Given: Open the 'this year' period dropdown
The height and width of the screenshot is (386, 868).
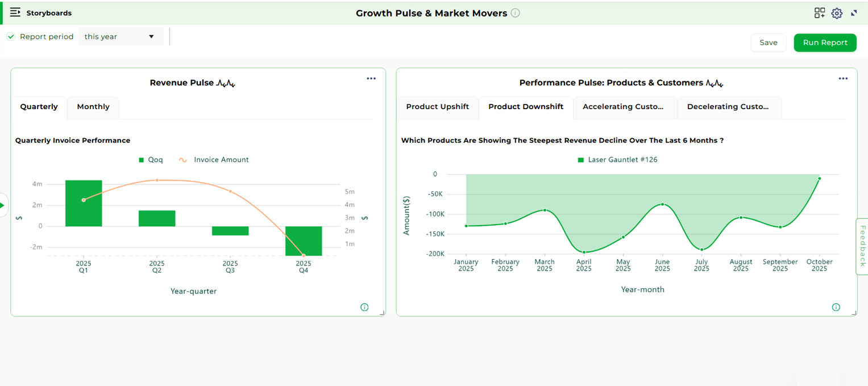Looking at the screenshot, I should pyautogui.click(x=120, y=36).
